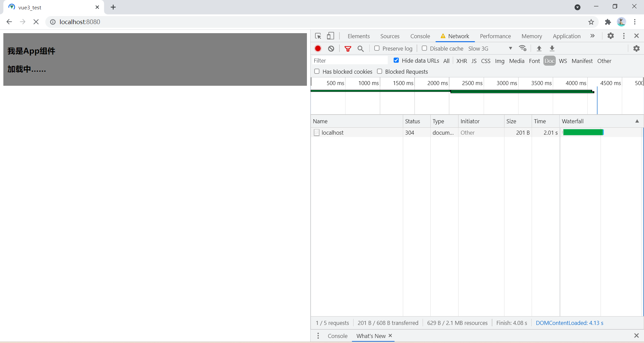The height and width of the screenshot is (343, 644).
Task: Reverse Waterfall sort order
Action: pyautogui.click(x=637, y=121)
